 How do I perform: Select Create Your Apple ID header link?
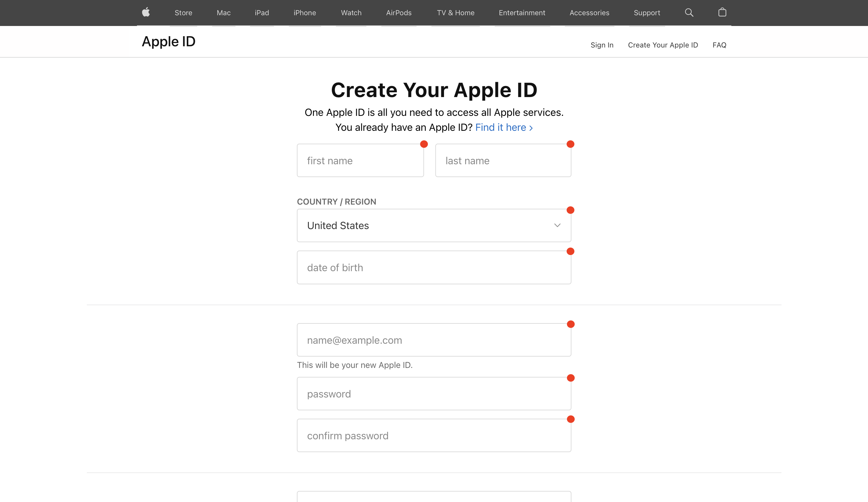point(663,45)
